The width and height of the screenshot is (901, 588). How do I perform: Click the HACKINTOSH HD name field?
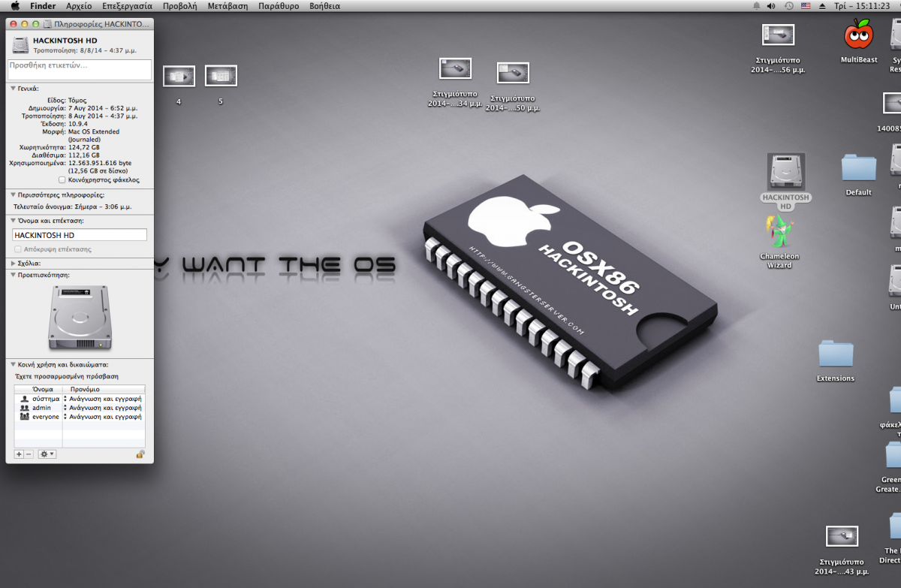click(x=80, y=235)
